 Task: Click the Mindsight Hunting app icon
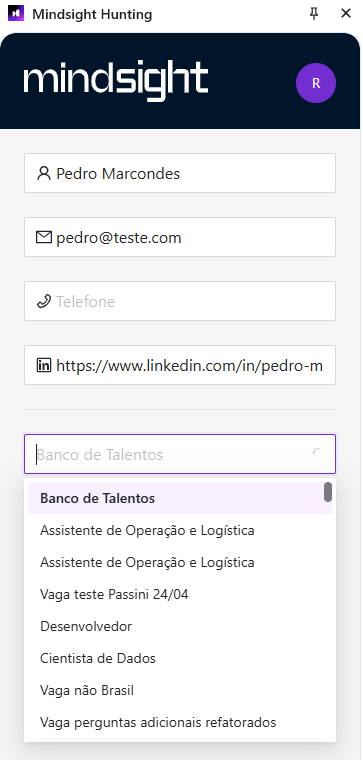point(16,14)
